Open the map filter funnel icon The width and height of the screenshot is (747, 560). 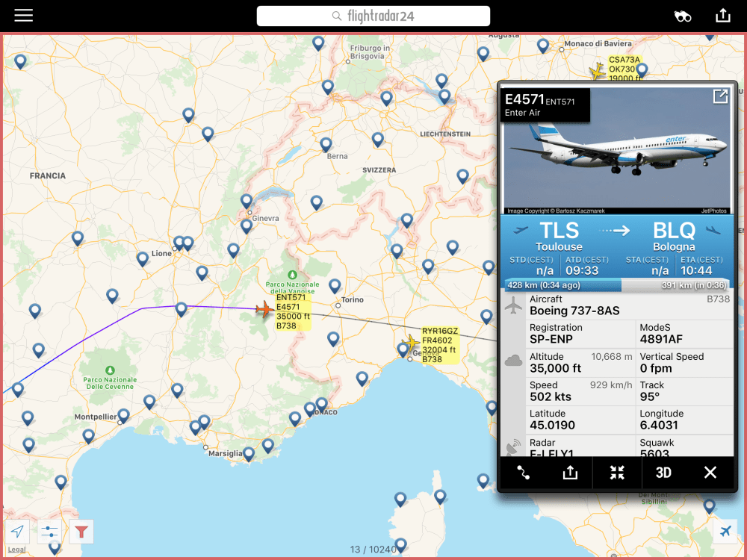pos(81,532)
